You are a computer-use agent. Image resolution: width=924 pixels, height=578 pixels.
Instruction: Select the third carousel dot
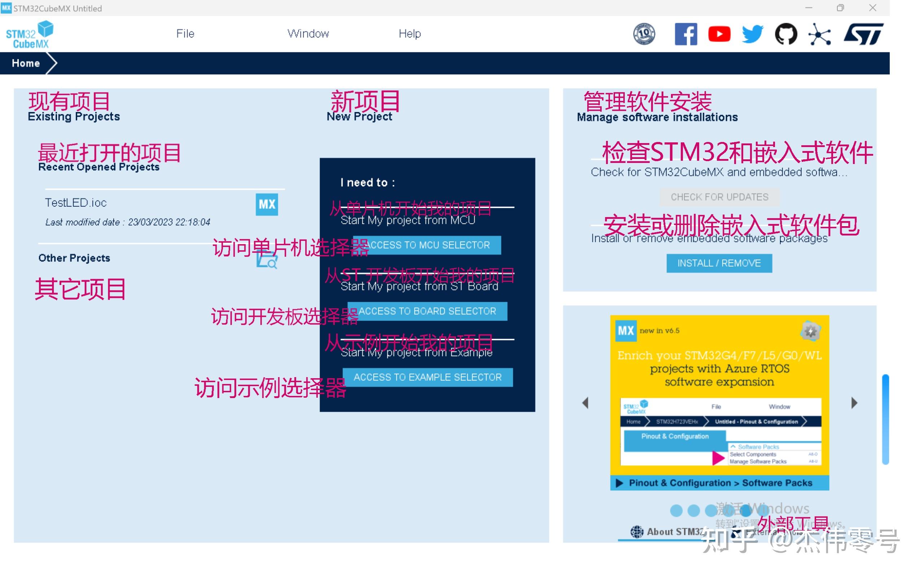point(711,510)
